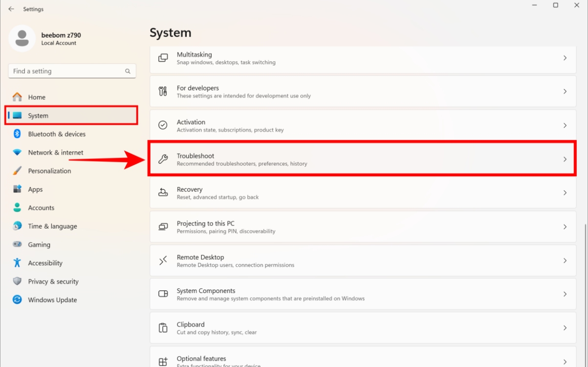Click the Optional features icon
588x367 pixels.
(162, 360)
